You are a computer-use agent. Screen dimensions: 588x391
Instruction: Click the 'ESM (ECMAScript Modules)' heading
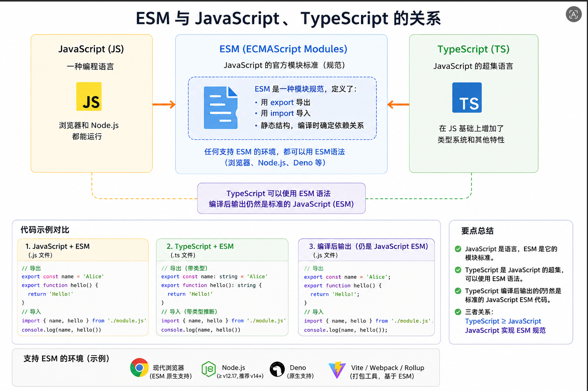(283, 49)
